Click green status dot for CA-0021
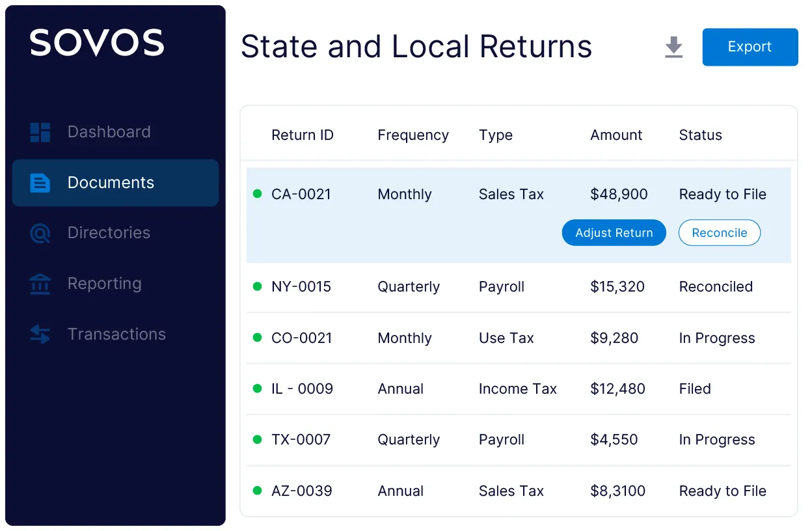Image resolution: width=812 pixels, height=531 pixels. point(257,194)
